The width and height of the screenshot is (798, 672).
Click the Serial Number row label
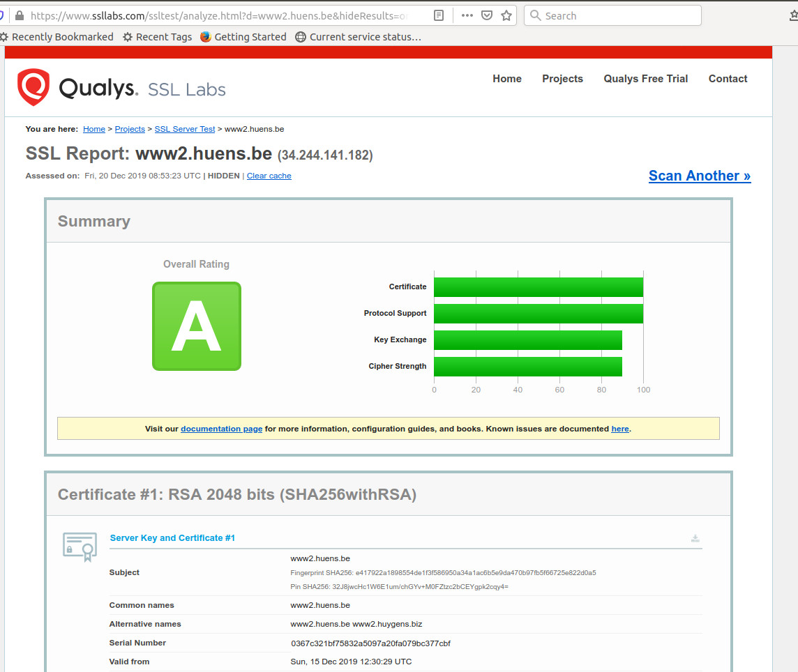(x=137, y=643)
